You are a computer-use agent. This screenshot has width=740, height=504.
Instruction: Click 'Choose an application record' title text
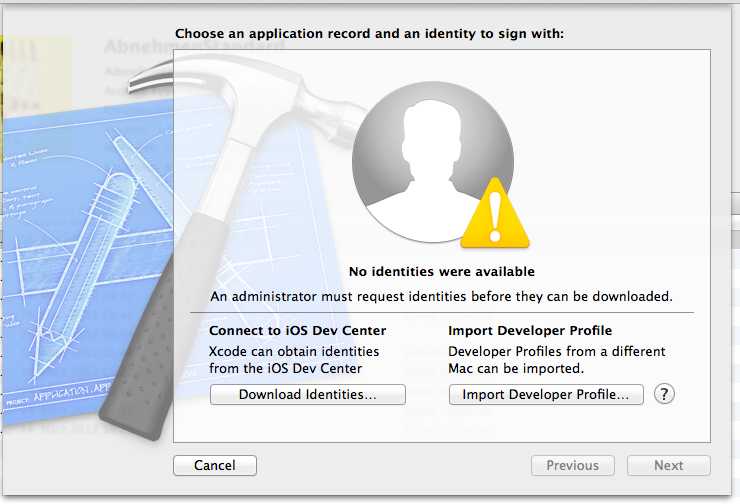click(x=369, y=34)
